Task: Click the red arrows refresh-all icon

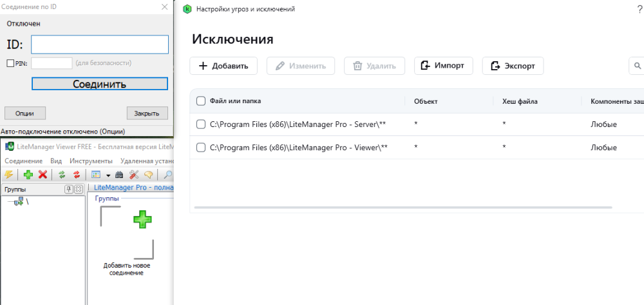Action: (x=77, y=175)
